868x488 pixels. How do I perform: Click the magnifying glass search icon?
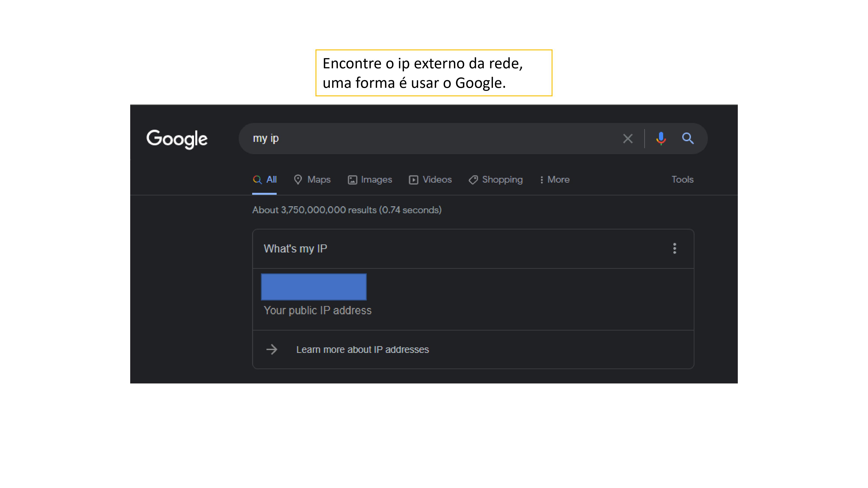point(687,138)
